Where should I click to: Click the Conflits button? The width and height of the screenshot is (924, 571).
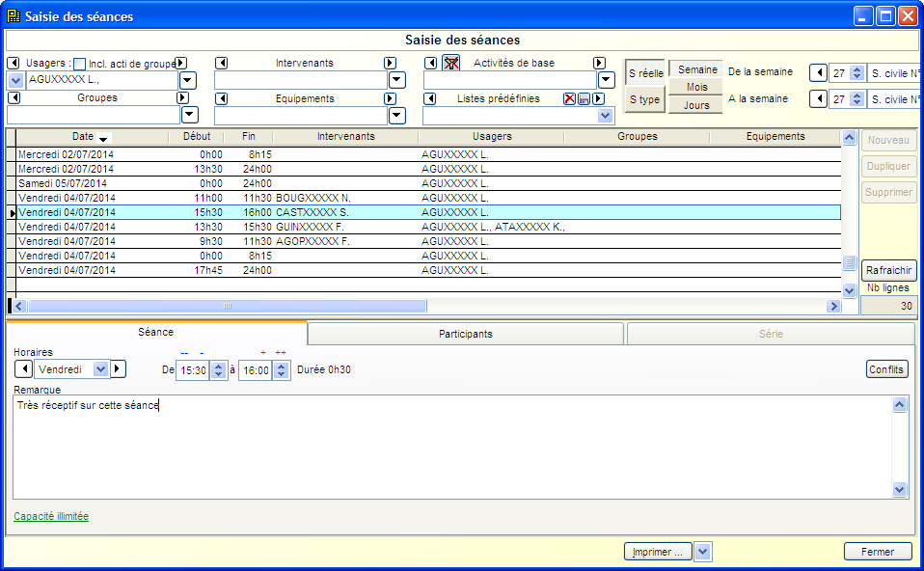click(x=886, y=369)
